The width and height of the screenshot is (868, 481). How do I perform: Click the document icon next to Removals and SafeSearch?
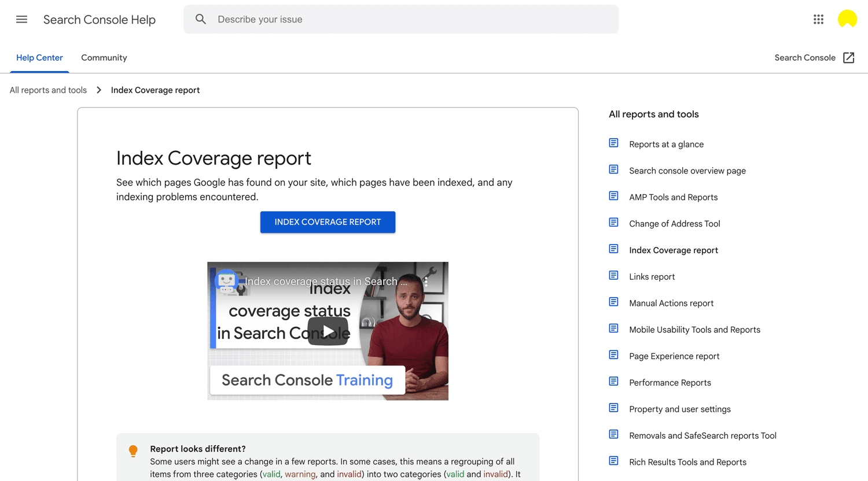(614, 435)
